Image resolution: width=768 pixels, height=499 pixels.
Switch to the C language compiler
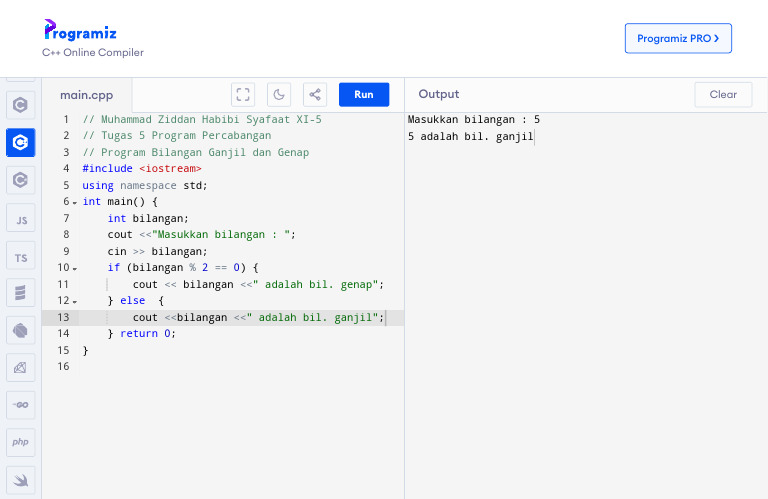[20, 105]
